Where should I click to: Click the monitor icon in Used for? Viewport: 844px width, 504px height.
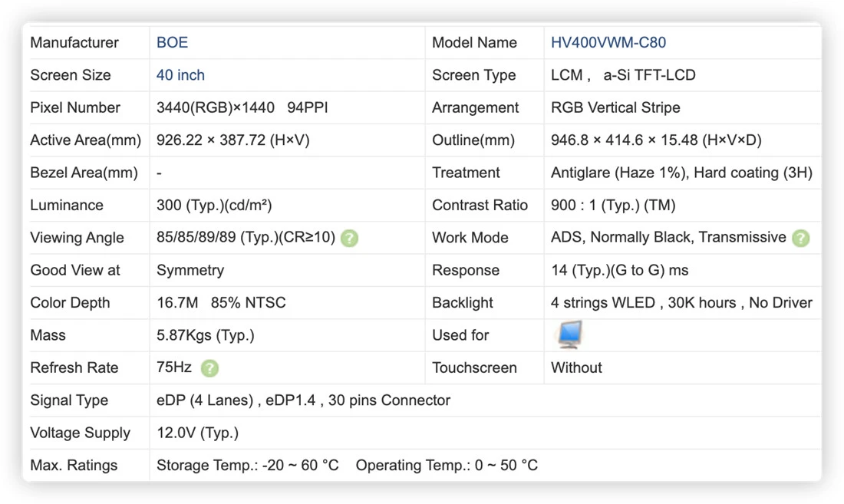pos(569,334)
